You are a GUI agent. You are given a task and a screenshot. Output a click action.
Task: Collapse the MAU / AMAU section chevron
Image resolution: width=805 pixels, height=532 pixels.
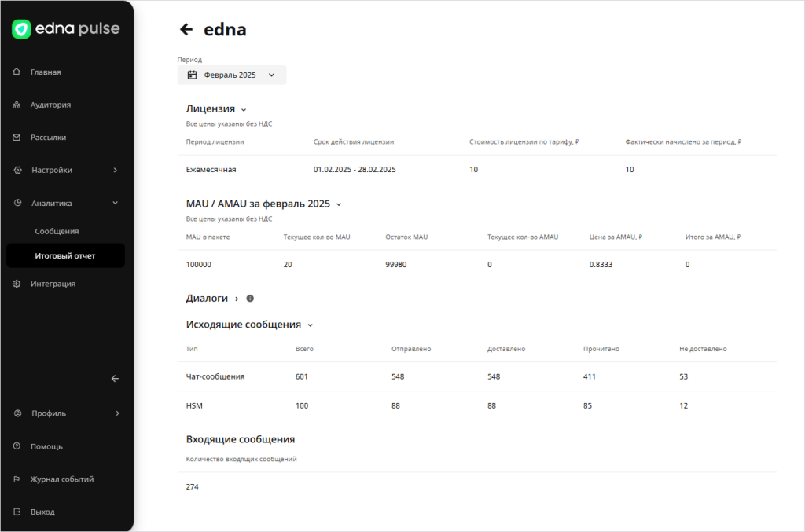(339, 204)
